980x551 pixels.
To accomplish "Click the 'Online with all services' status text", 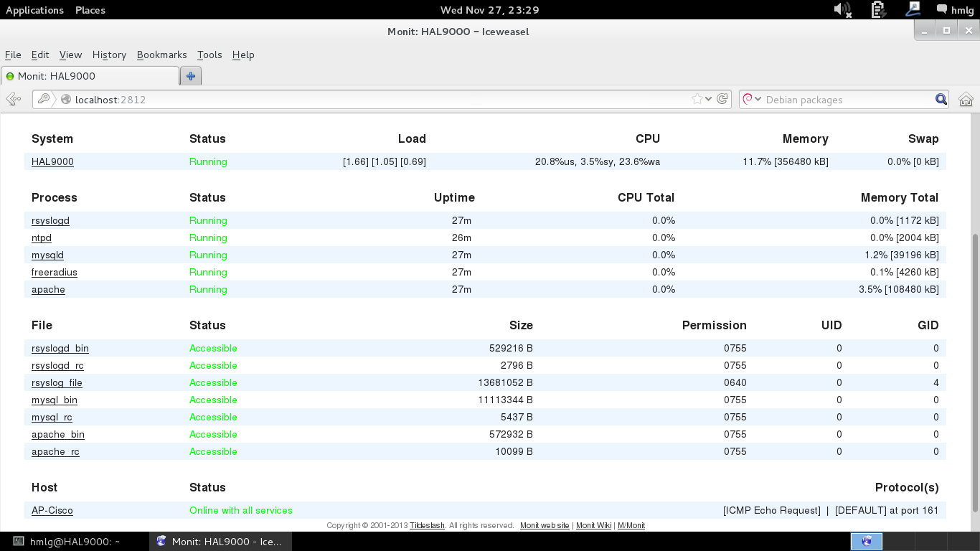I will point(241,510).
